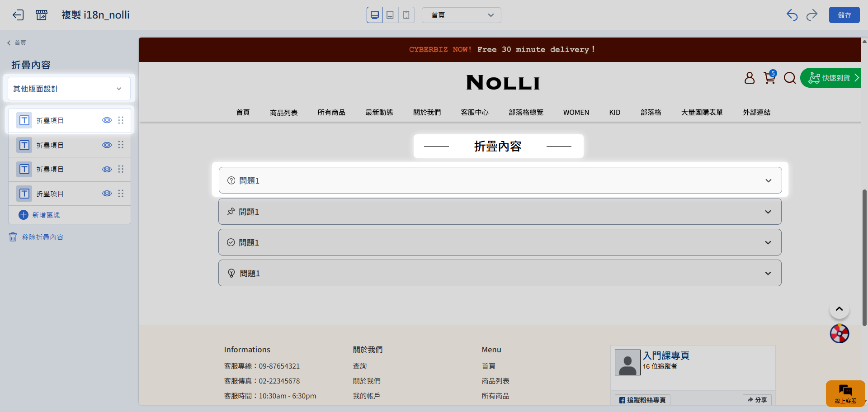Toggle visibility of the second 折疊項目
This screenshot has width=868, height=412.
[x=107, y=145]
